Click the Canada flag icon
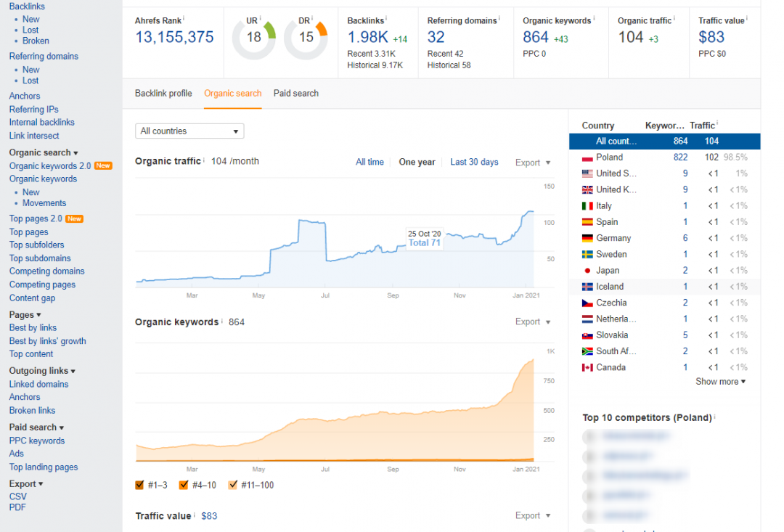Image resolution: width=784 pixels, height=532 pixels. pos(587,368)
